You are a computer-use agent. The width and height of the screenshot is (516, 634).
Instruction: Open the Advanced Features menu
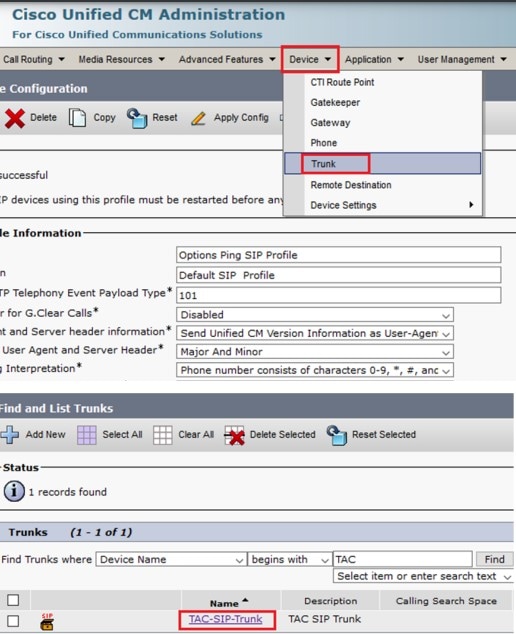pos(227,59)
